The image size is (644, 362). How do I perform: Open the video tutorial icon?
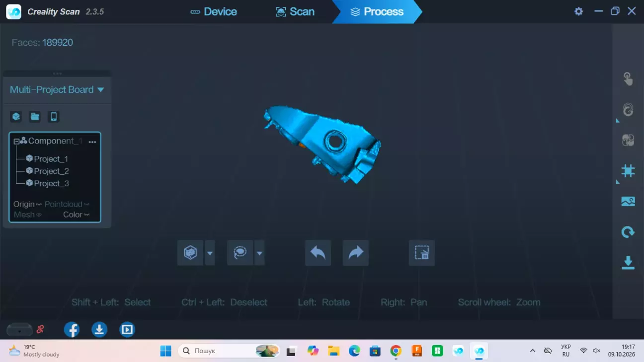coord(127,330)
